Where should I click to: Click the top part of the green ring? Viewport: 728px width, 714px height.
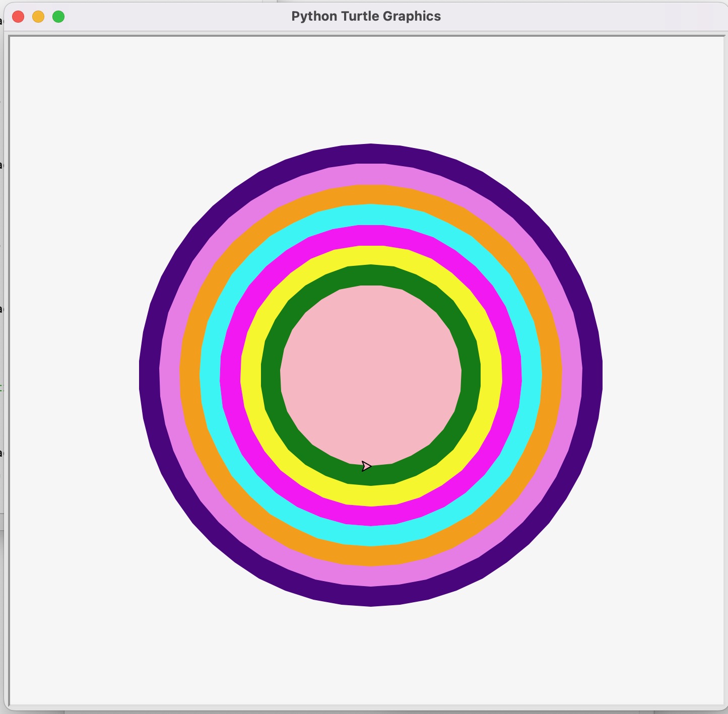tap(371, 275)
